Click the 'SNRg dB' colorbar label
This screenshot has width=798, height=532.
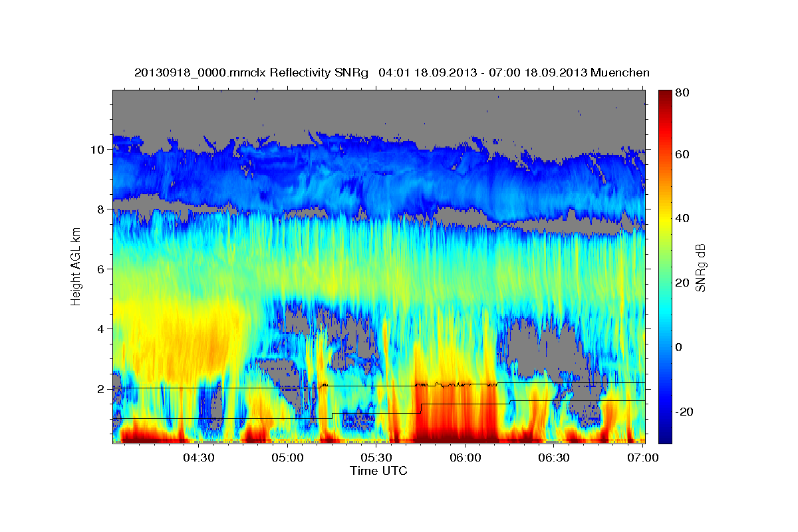(x=700, y=267)
